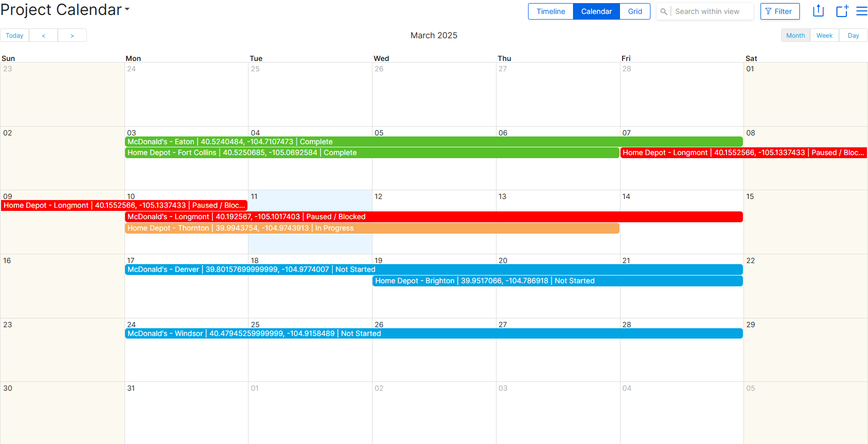The height and width of the screenshot is (444, 868).
Task: Go to the previous month
Action: 43,36
